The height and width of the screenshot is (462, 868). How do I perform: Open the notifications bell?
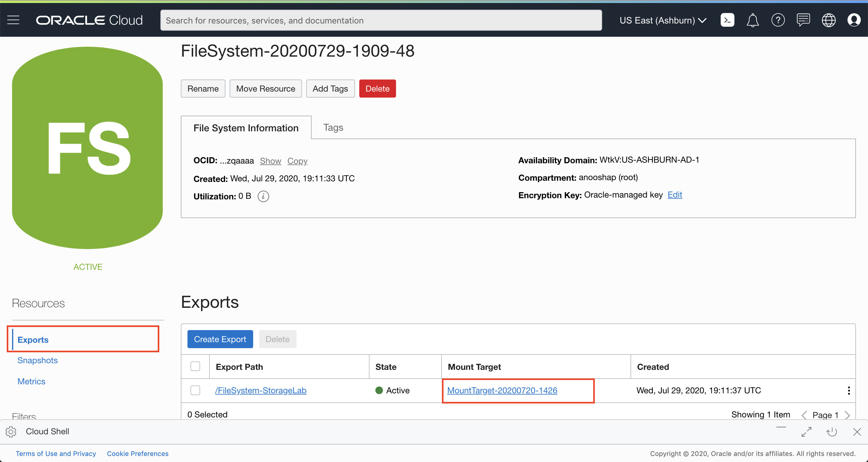pyautogui.click(x=753, y=20)
